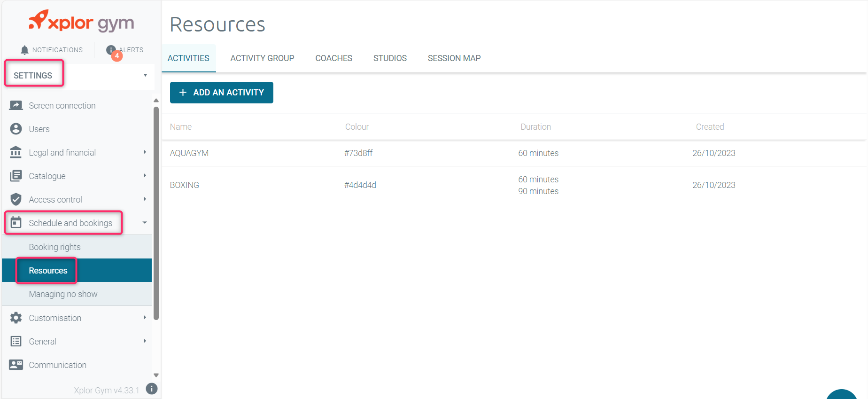868x399 pixels.
Task: Click AQUAGYM's 60 minutes duration
Action: point(538,153)
